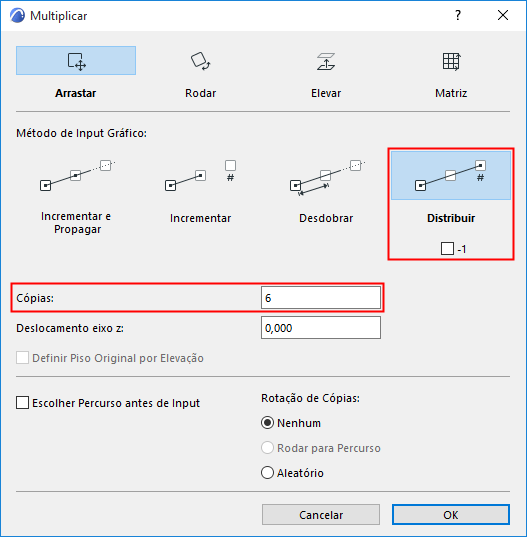Open the help question mark button
The height and width of the screenshot is (537, 527).
(x=458, y=15)
